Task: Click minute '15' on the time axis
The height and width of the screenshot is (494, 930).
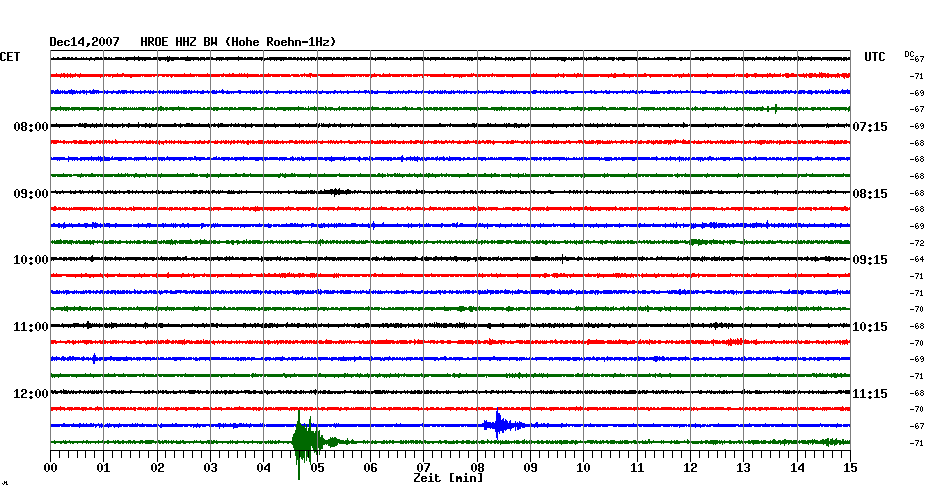Action: (x=850, y=468)
